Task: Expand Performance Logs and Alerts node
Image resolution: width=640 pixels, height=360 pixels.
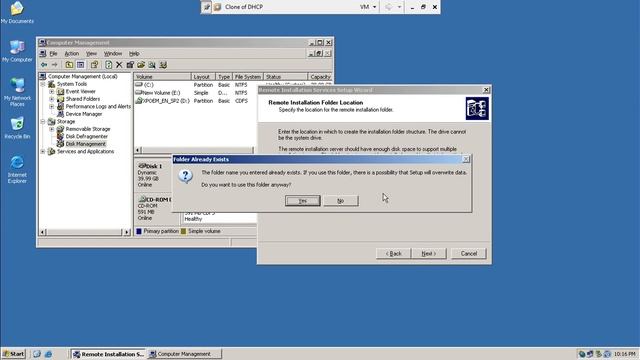Action: click(x=51, y=107)
